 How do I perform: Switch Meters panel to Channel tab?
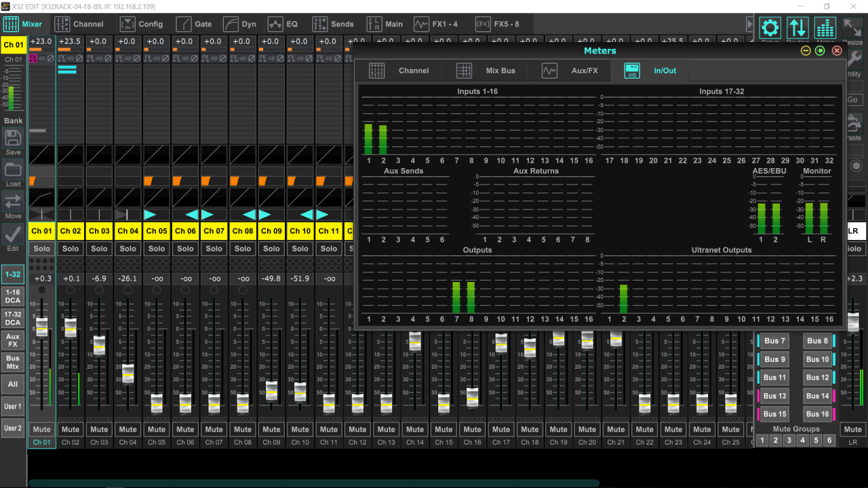click(x=399, y=70)
